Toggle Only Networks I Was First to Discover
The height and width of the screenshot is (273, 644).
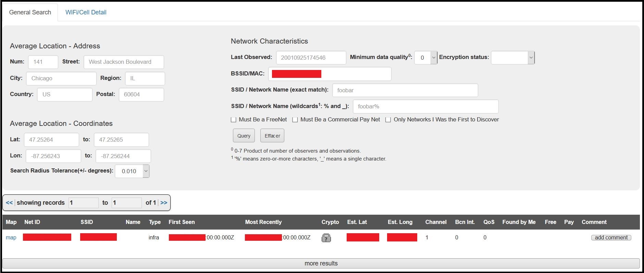388,120
